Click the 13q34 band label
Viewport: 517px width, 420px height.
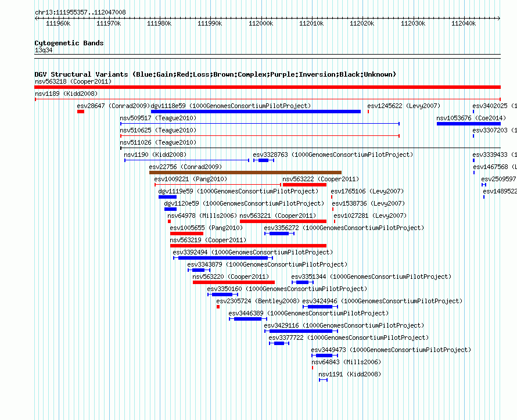pos(44,50)
